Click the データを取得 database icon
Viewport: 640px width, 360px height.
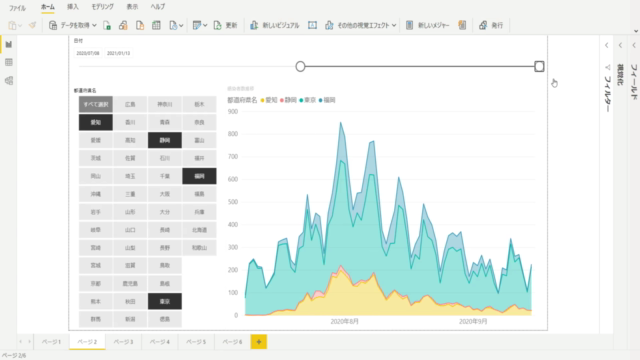(53, 25)
